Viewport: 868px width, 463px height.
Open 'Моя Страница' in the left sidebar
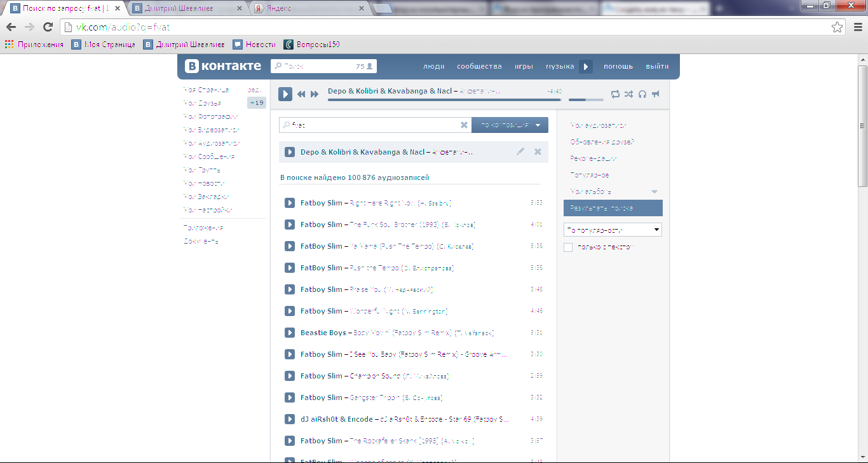pyautogui.click(x=206, y=90)
